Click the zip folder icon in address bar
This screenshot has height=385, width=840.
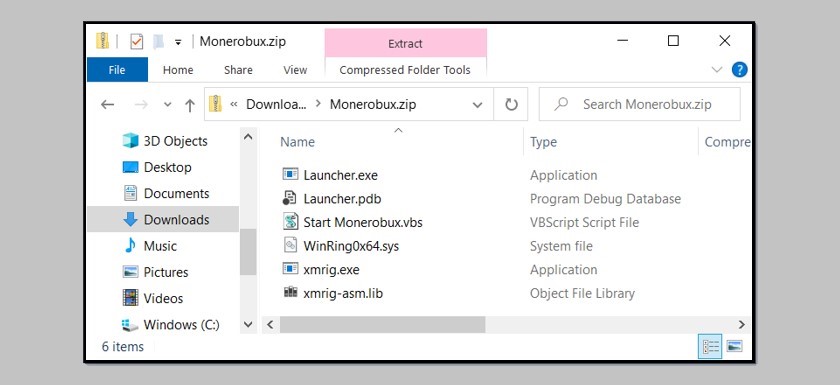[x=215, y=104]
